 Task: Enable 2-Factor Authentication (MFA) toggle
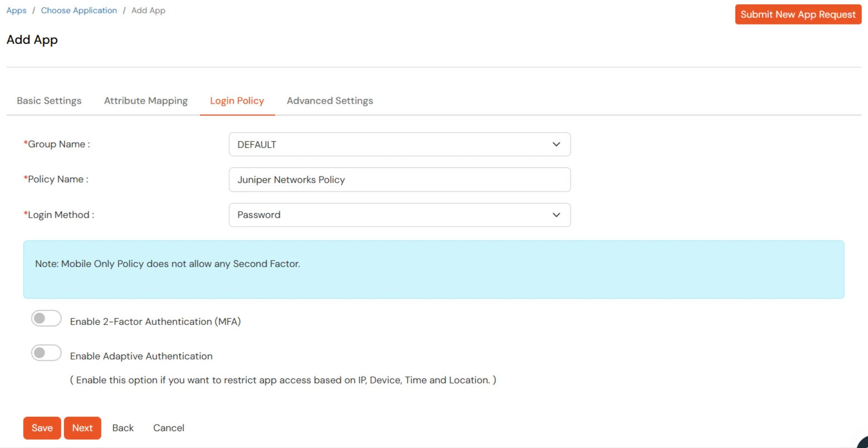coord(46,319)
